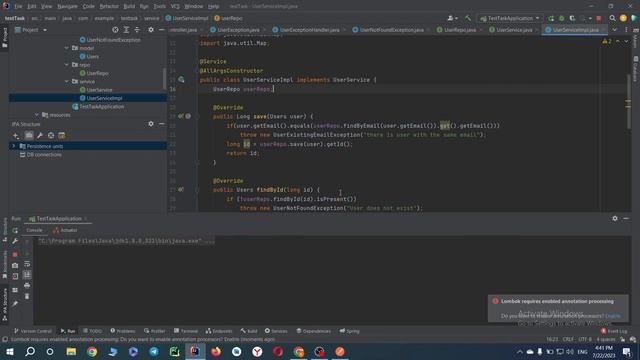Click warnings indicator in editor corner
This screenshot has width=640, height=360.
click(607, 41)
